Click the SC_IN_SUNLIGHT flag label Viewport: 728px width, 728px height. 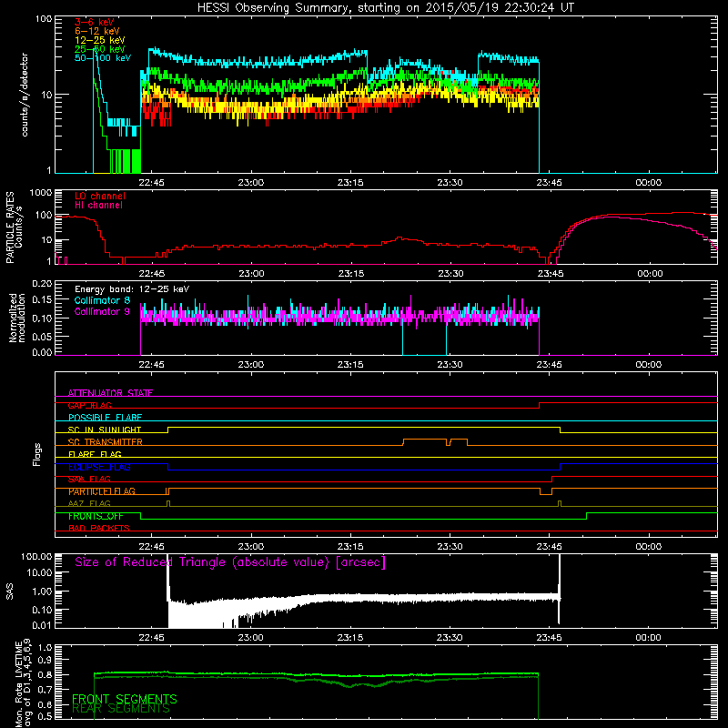[105, 430]
